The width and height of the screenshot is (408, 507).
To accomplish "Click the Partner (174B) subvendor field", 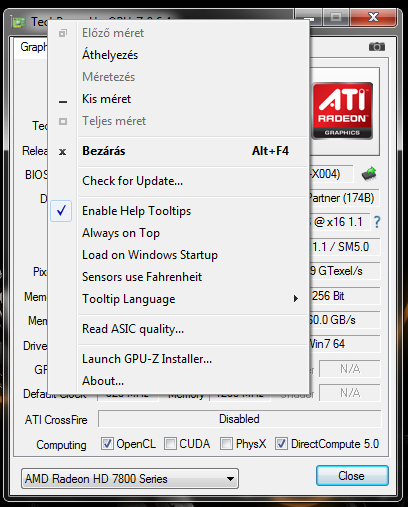I will 344,198.
